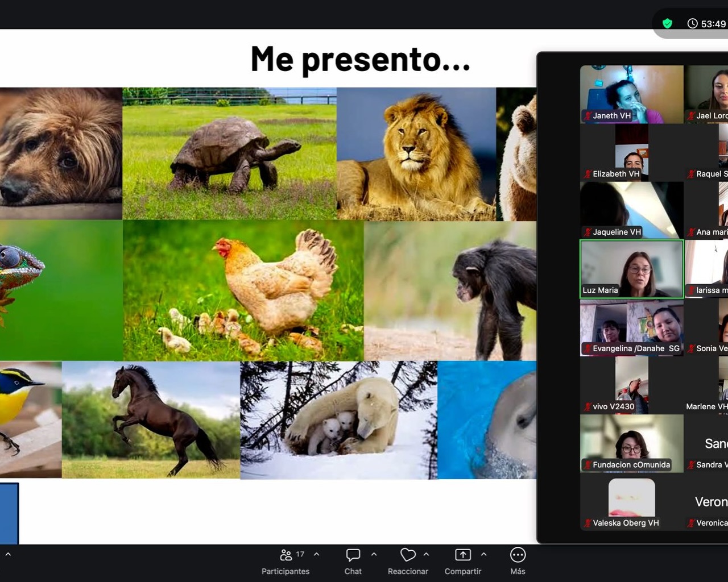Click muted mic icon on Janeth VH
Screen dimensions: 728x582
(x=587, y=116)
